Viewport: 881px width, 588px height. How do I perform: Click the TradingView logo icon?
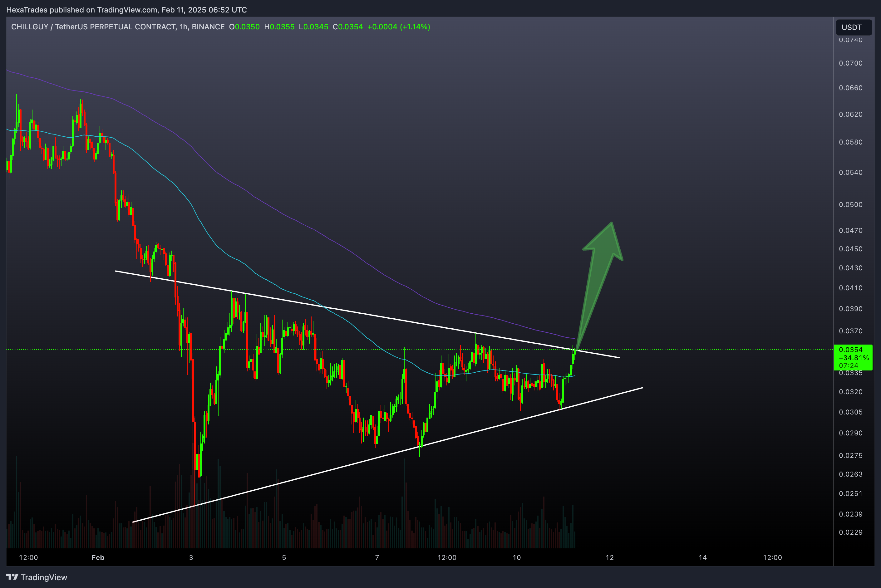12,577
